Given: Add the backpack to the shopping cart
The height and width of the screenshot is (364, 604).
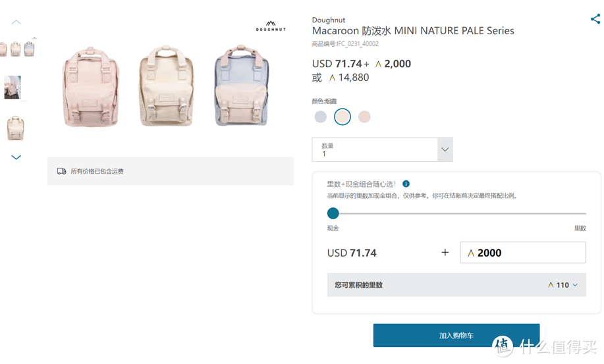Looking at the screenshot, I should pyautogui.click(x=456, y=335).
